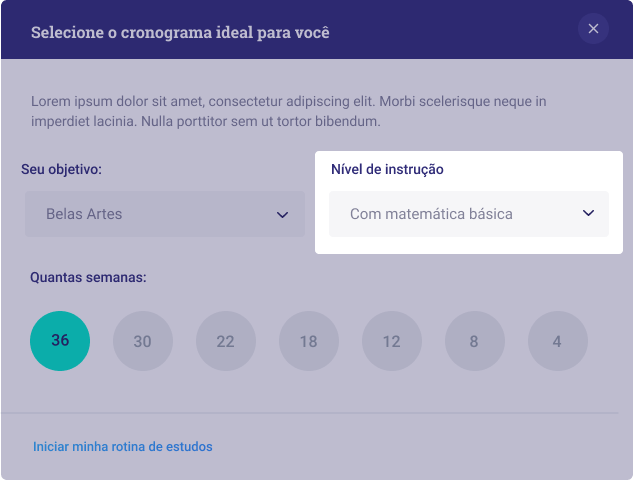Viewport: 633px width, 480px height.
Task: Select 18 weeks
Action: pyautogui.click(x=309, y=341)
